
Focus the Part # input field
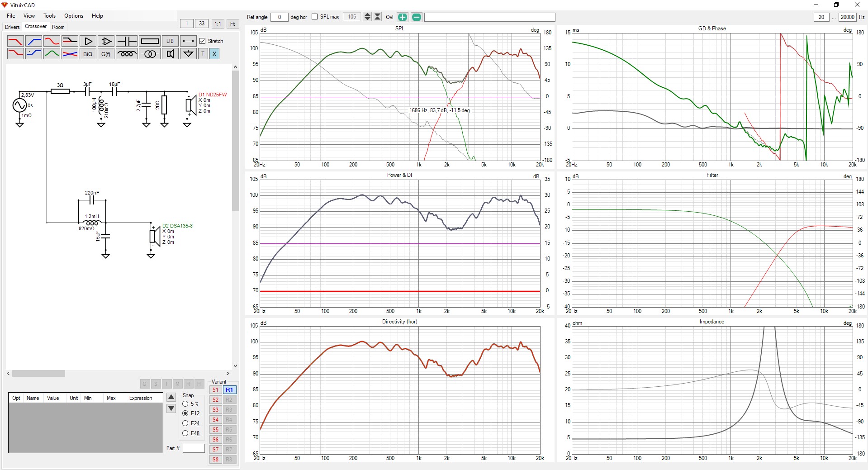point(194,448)
